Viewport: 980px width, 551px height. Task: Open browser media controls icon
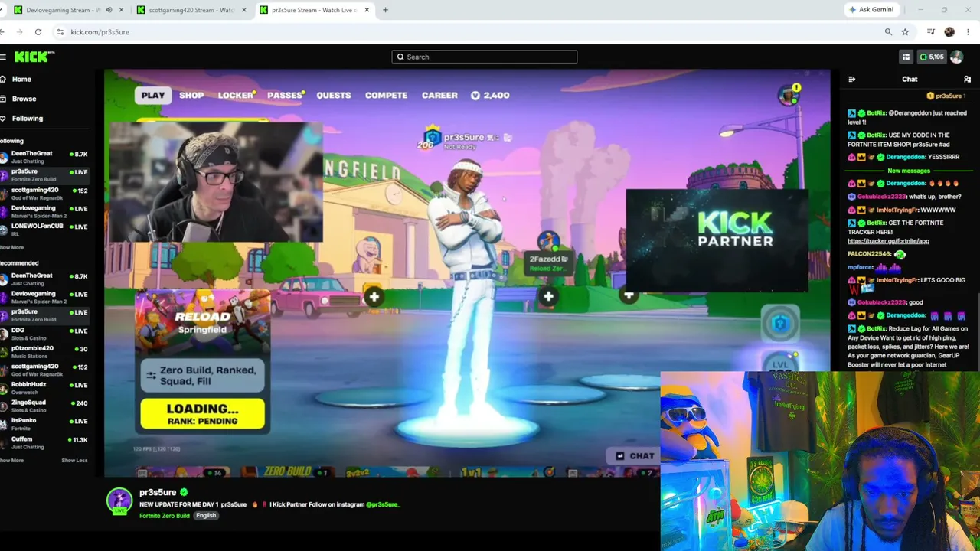tap(931, 32)
